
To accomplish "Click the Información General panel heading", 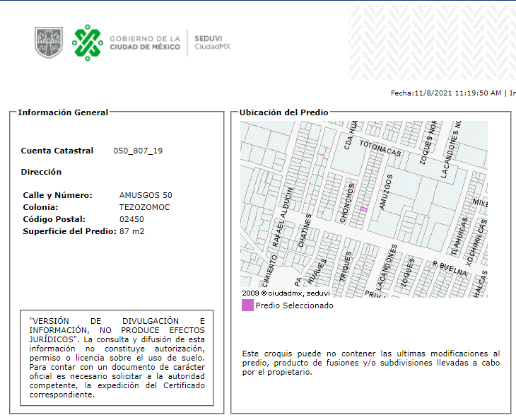I will click(63, 112).
